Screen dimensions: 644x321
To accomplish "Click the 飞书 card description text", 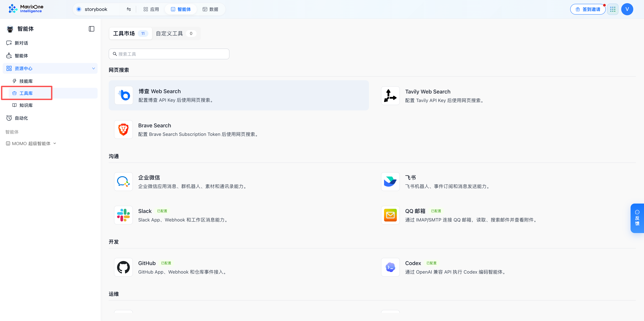I will coord(447,186).
